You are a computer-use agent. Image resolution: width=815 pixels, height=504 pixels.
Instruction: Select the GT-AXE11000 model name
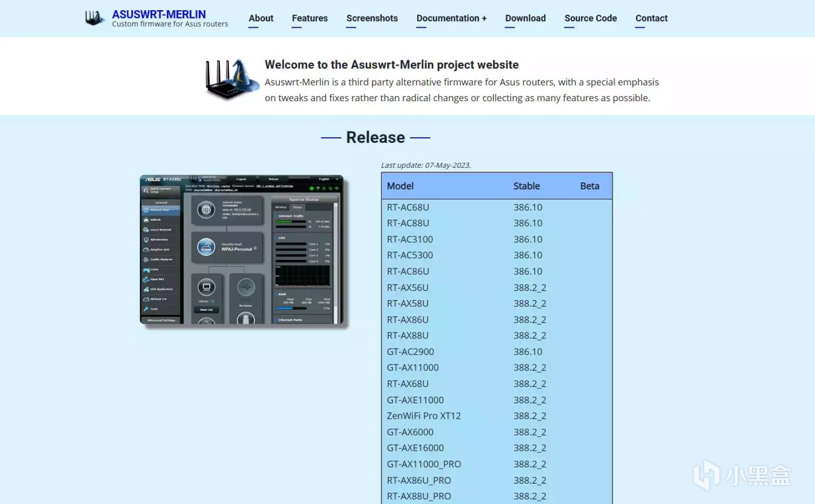point(415,400)
